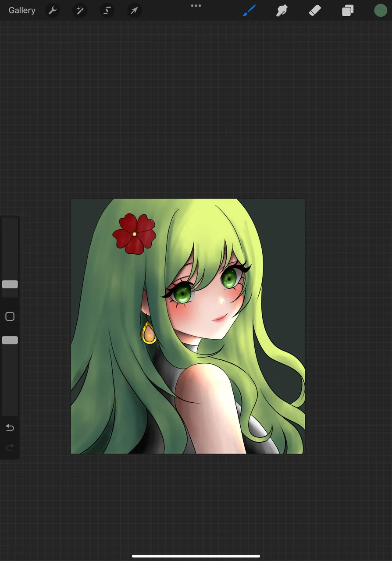The width and height of the screenshot is (392, 561).
Task: Open the Adjustments magic wand menu
Action: click(80, 11)
